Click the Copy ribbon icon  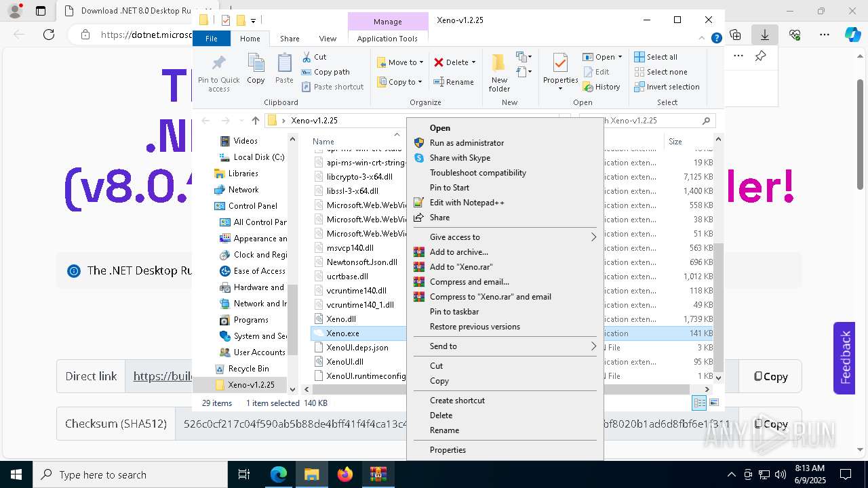click(x=256, y=69)
